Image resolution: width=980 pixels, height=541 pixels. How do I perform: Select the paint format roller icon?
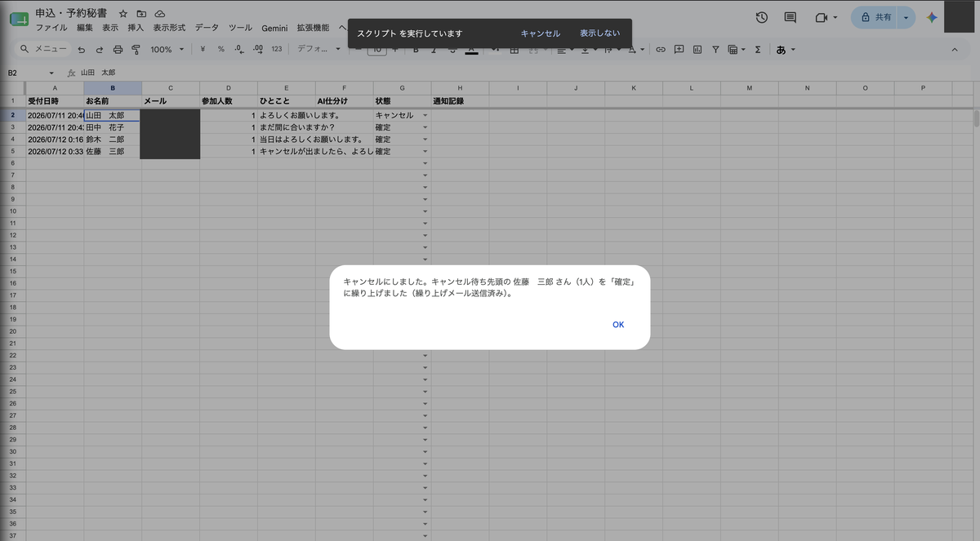point(136,50)
